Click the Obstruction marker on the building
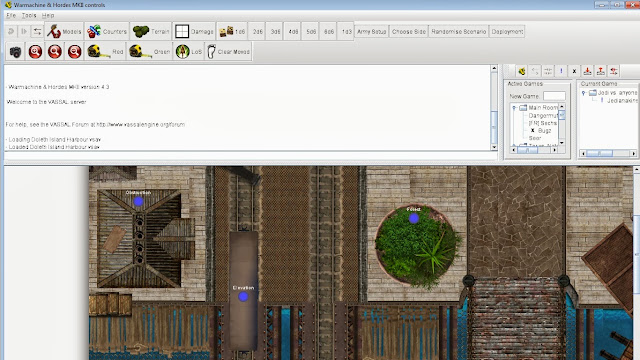The height and width of the screenshot is (360, 640). pyautogui.click(x=138, y=201)
